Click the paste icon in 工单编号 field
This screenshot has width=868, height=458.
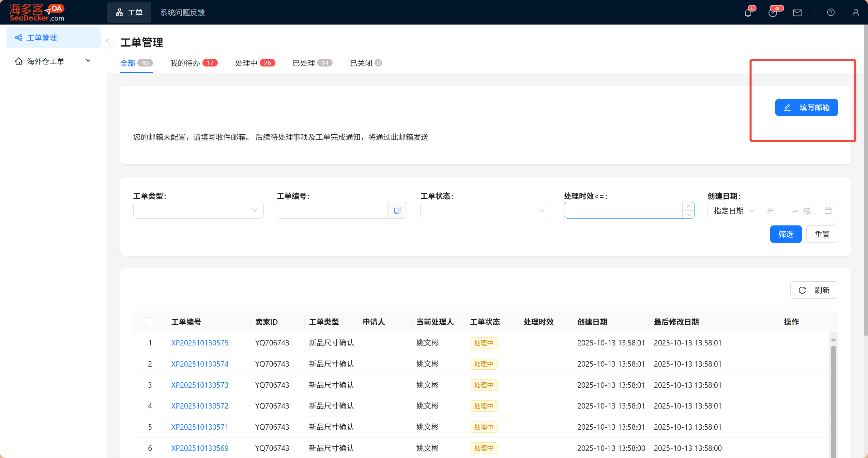point(397,210)
